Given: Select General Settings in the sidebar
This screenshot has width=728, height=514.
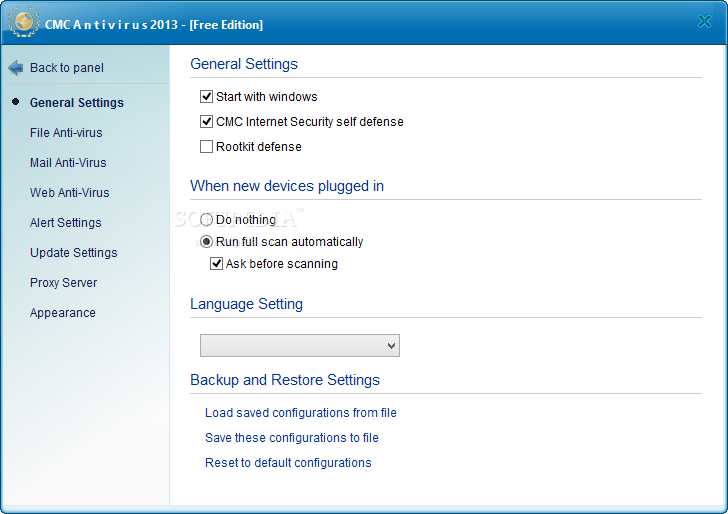Looking at the screenshot, I should pyautogui.click(x=77, y=103).
